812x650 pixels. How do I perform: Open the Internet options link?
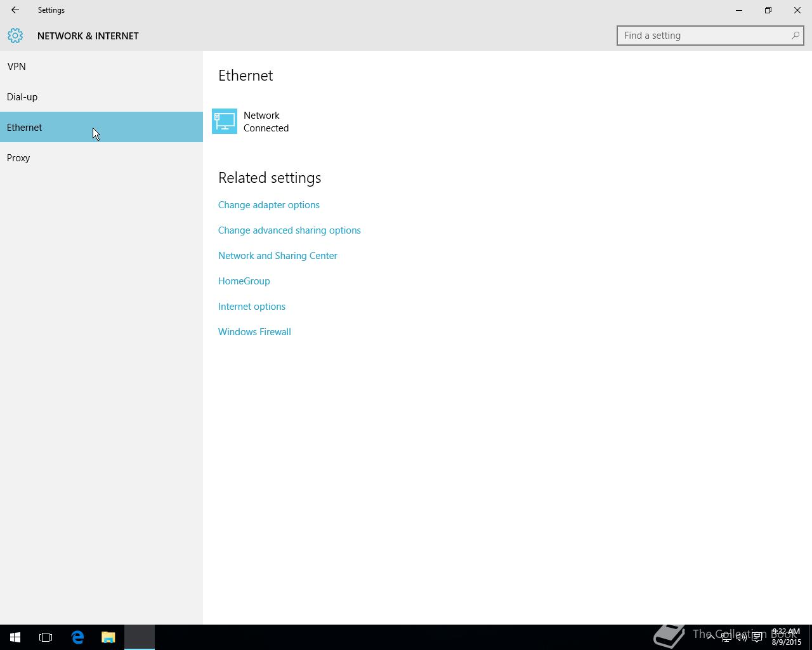pos(252,307)
